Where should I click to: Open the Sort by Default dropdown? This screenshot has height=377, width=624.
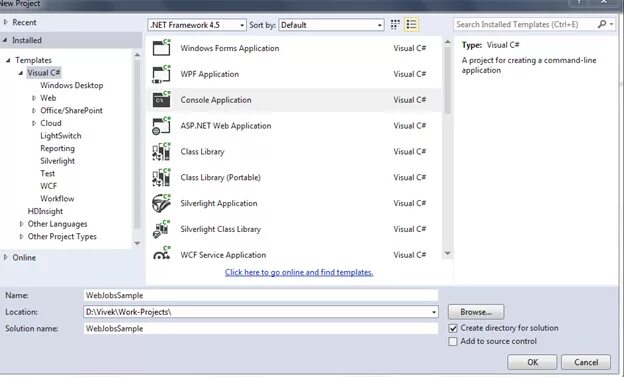332,25
